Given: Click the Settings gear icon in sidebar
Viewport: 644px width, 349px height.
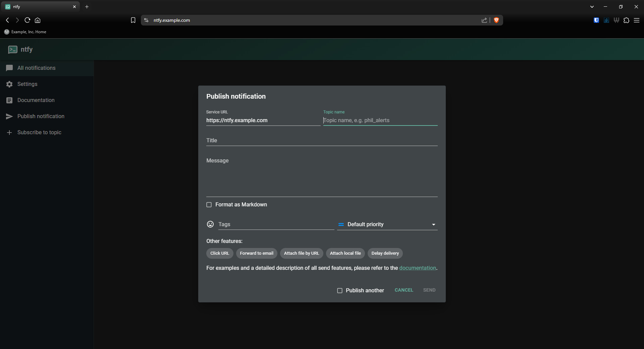Looking at the screenshot, I should click(9, 84).
